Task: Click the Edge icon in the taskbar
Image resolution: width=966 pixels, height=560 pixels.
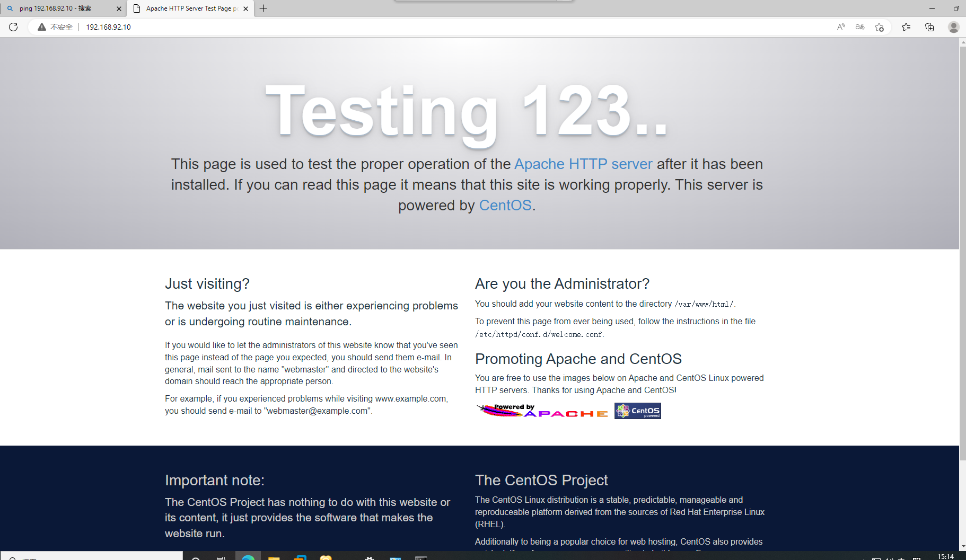Action: pyautogui.click(x=248, y=557)
